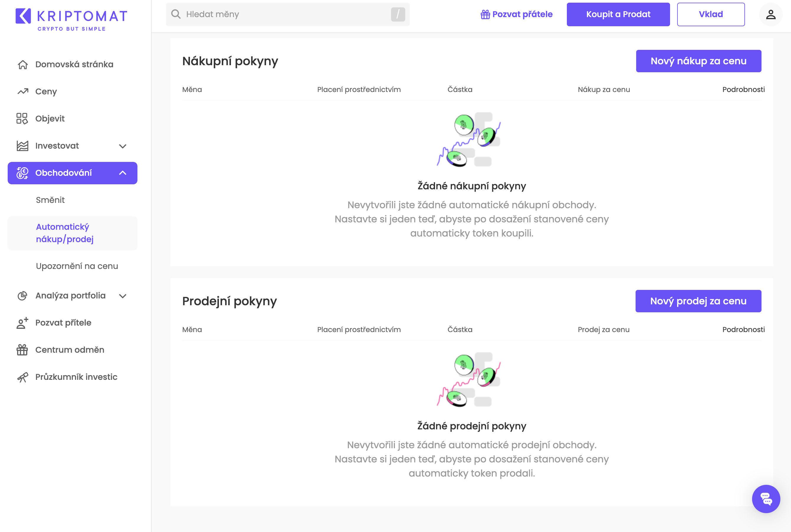Click the home icon for Domovská stránka

tap(23, 65)
